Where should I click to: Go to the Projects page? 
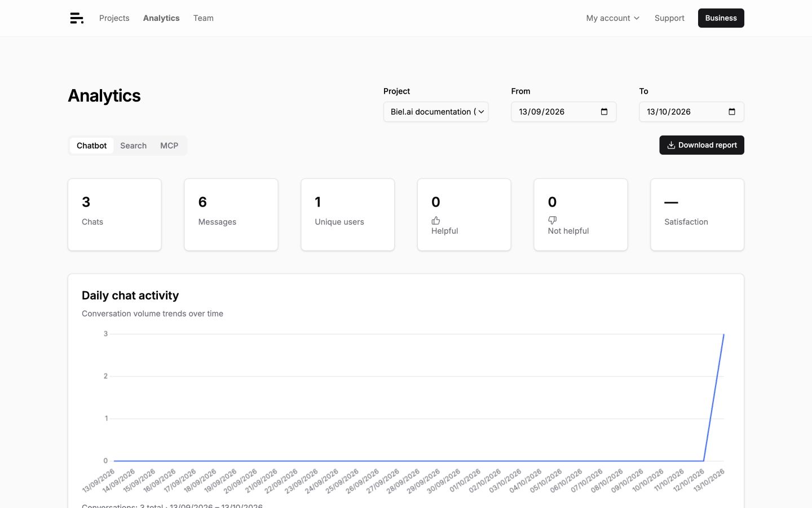tap(114, 18)
